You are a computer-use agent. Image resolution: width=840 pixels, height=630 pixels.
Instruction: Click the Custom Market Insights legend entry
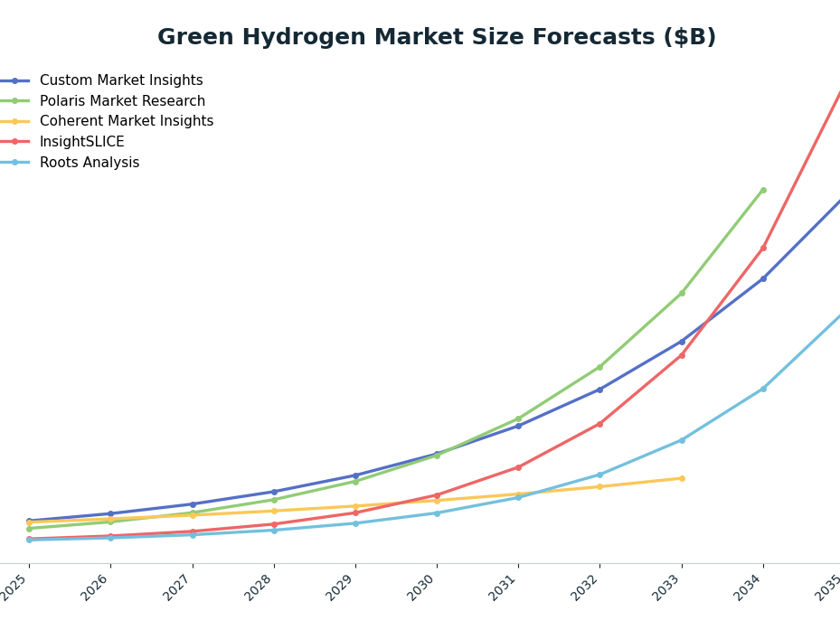pyautogui.click(x=102, y=80)
